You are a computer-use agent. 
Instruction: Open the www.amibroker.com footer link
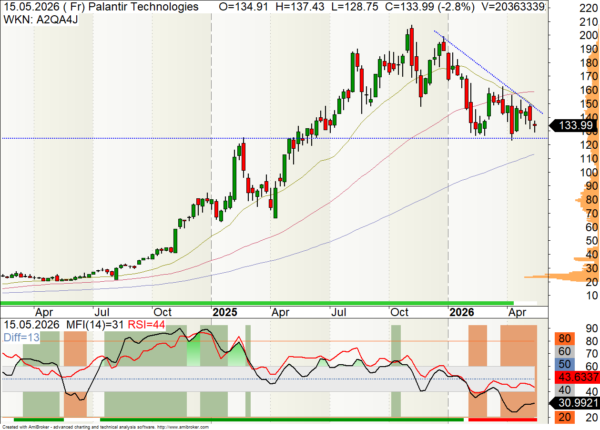(183, 427)
